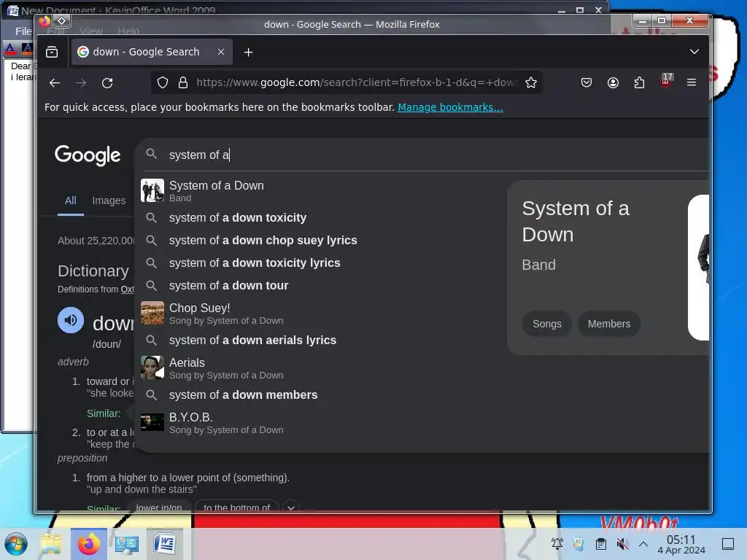Click the Word document taskbar icon
Viewport: 747px width, 560px height.
pyautogui.click(x=164, y=544)
